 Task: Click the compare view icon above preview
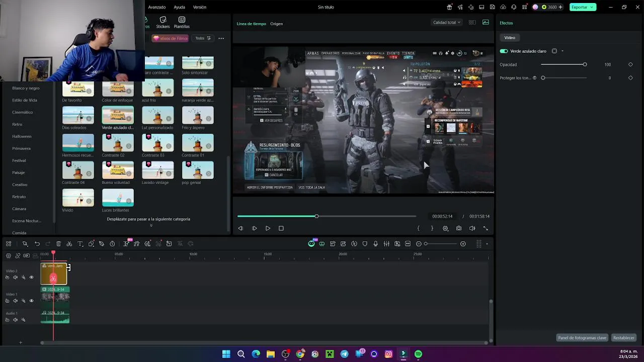472,22
